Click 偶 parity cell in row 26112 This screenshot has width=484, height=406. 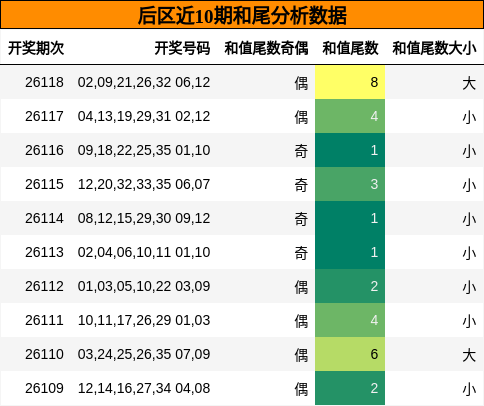pyautogui.click(x=301, y=287)
